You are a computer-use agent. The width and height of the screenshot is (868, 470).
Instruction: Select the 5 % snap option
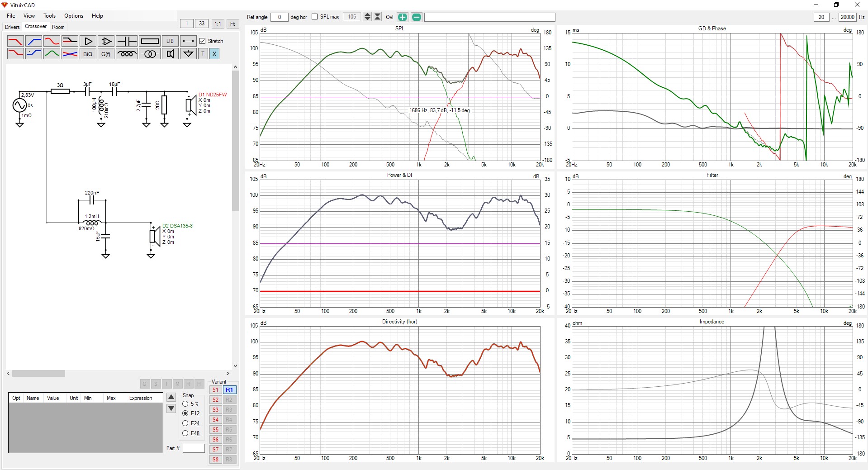point(185,404)
